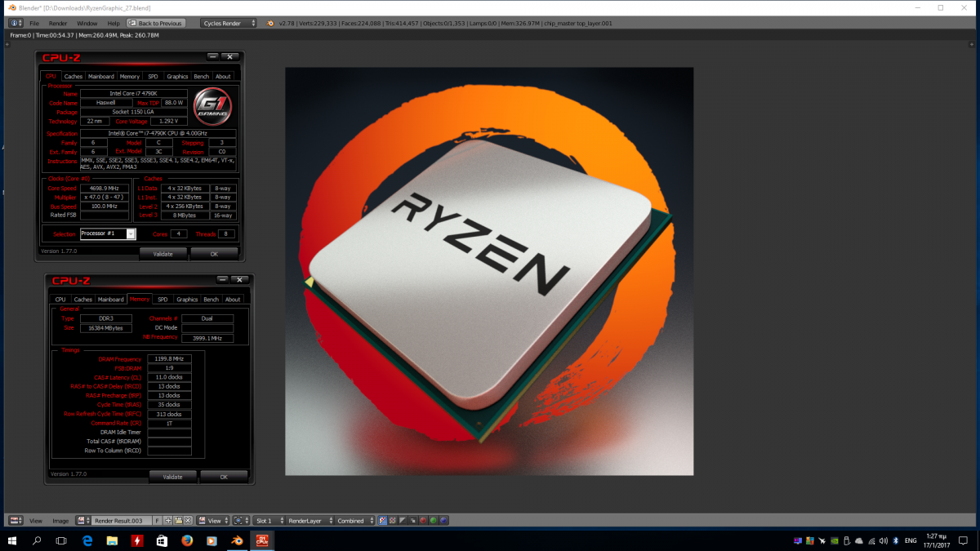Open the Windows Start menu
The width and height of the screenshot is (980, 551).
point(12,540)
